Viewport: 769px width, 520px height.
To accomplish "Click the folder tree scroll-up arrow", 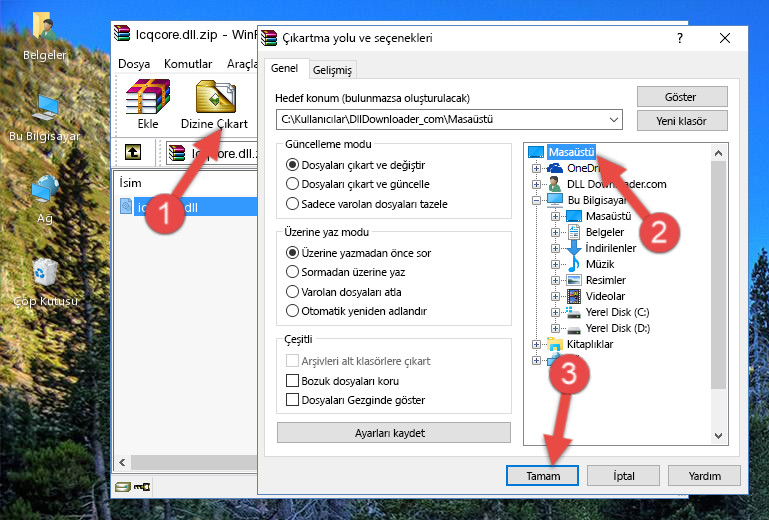I will coord(718,153).
